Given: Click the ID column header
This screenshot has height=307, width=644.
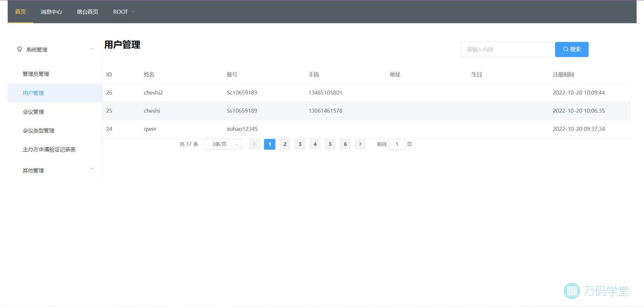Looking at the screenshot, I should 109,74.
